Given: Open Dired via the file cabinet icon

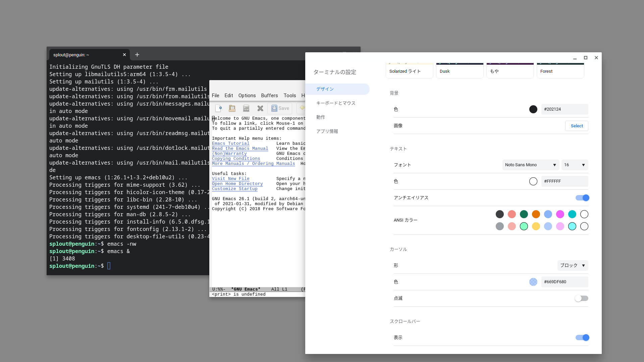Looking at the screenshot, I should (246, 108).
